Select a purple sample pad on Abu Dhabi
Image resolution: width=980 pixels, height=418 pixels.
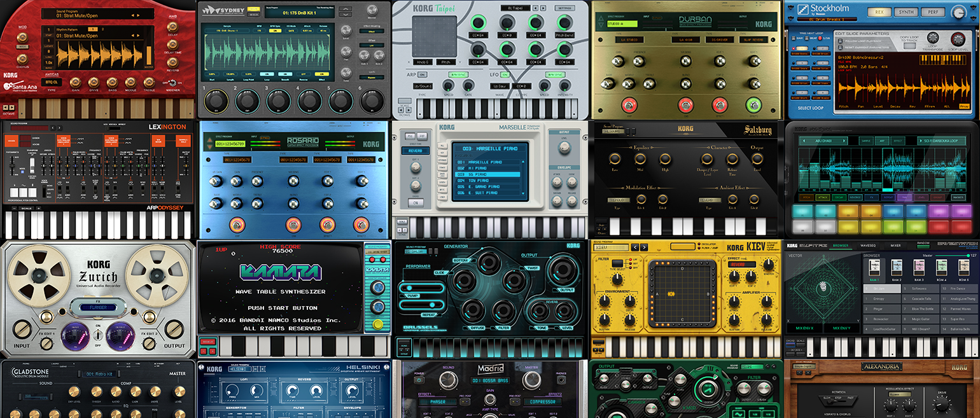click(x=939, y=211)
